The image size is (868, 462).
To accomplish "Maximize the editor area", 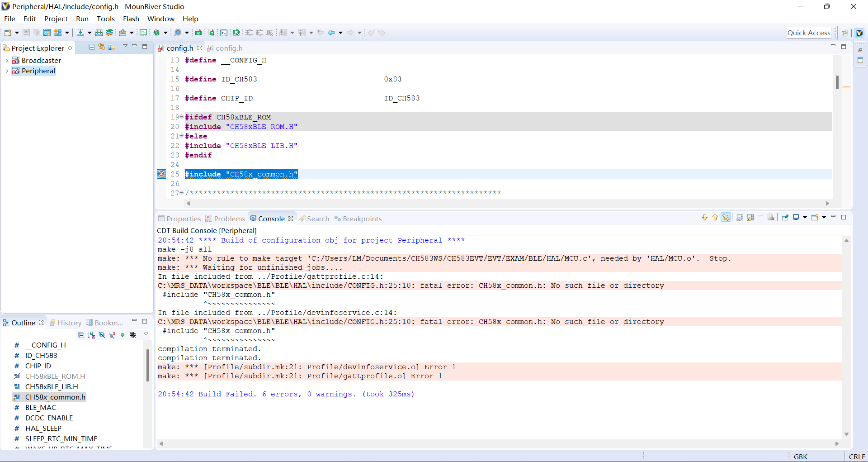I will coord(844,47).
